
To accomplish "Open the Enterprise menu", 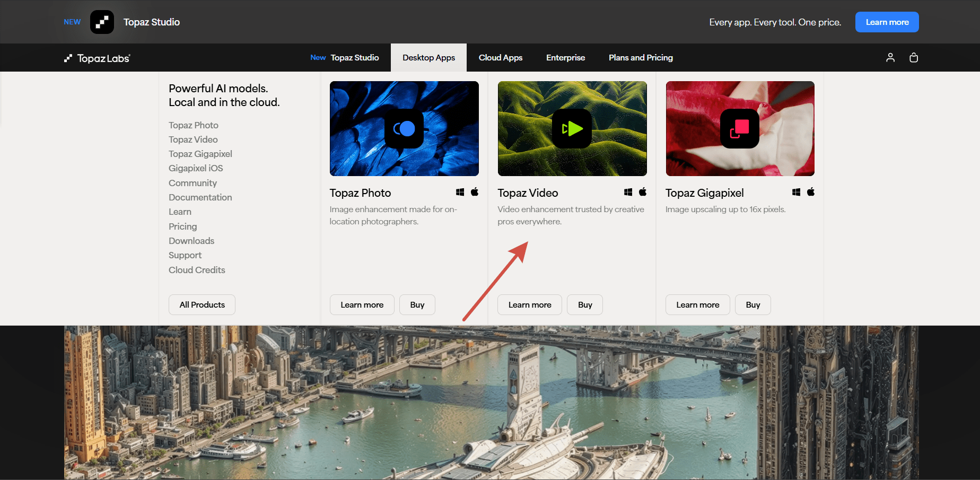I will tap(566, 57).
